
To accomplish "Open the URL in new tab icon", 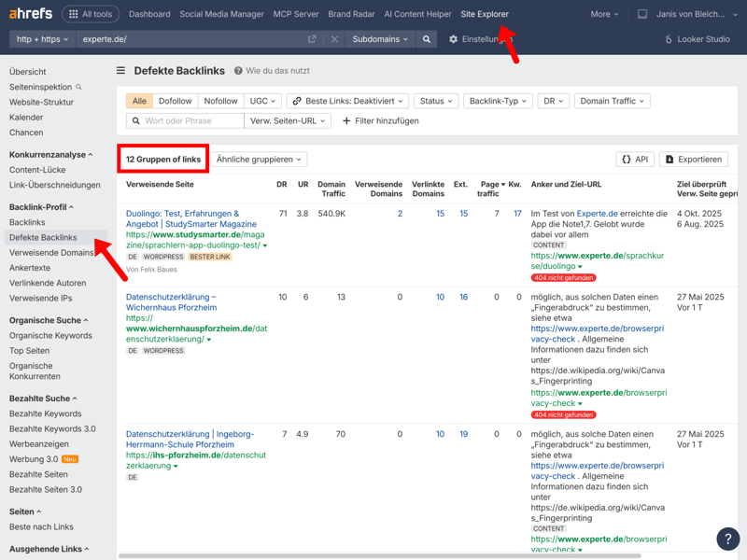I will pos(312,39).
